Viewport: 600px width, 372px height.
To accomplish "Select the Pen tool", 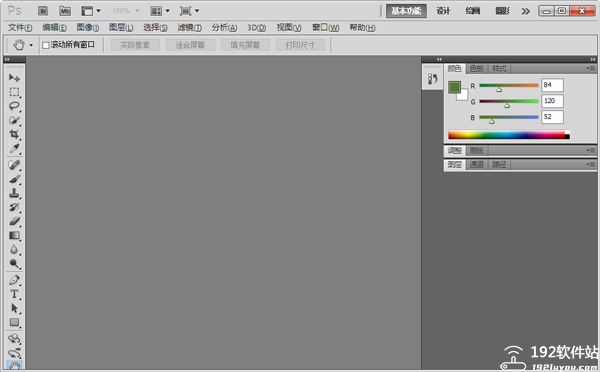I will tap(14, 280).
